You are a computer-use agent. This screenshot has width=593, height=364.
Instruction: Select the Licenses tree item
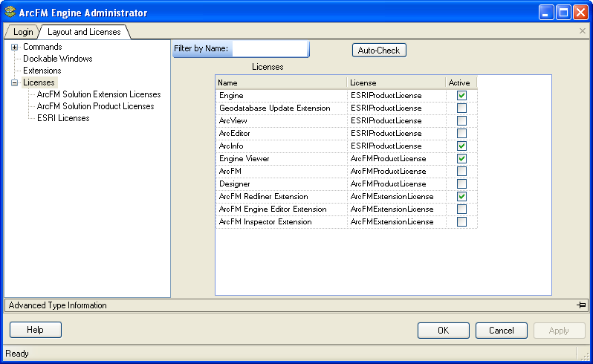point(39,82)
